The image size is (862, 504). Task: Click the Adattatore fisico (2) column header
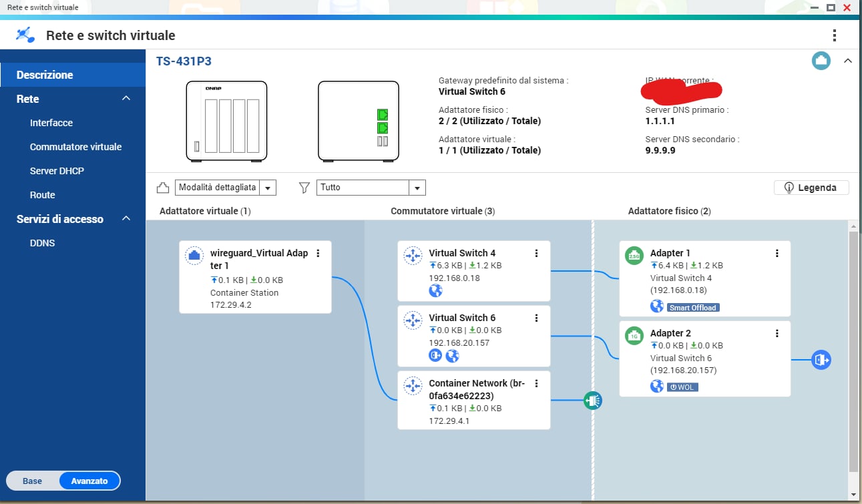pos(670,211)
